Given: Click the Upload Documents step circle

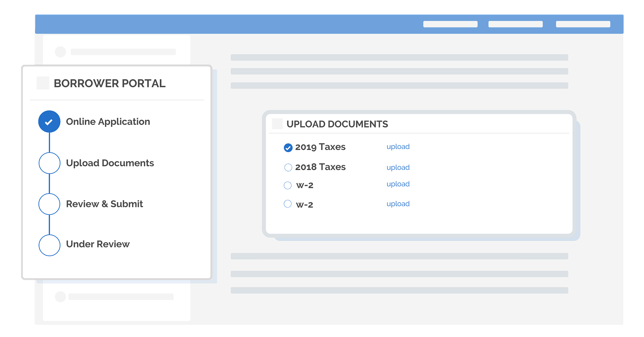Looking at the screenshot, I should pos(49,163).
